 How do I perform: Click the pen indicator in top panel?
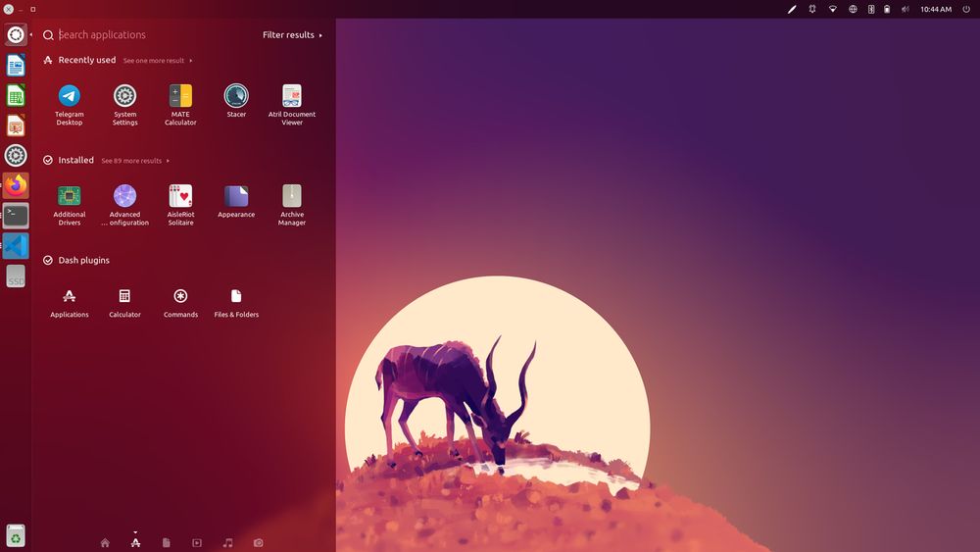coord(792,9)
